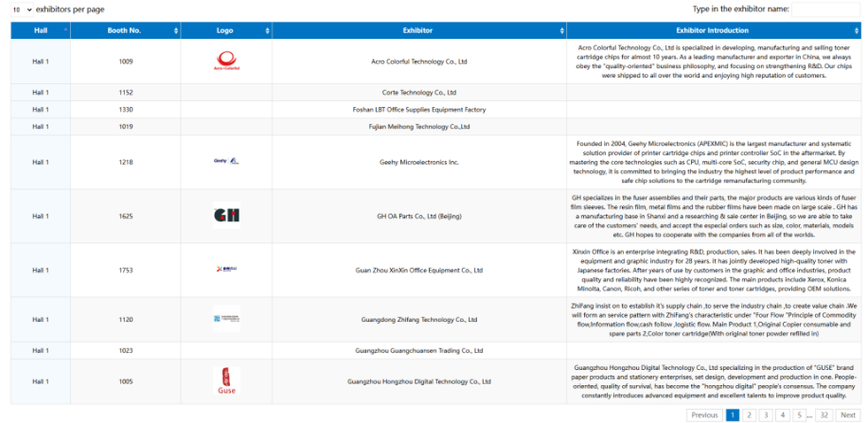Go to the Previous page

point(704,414)
